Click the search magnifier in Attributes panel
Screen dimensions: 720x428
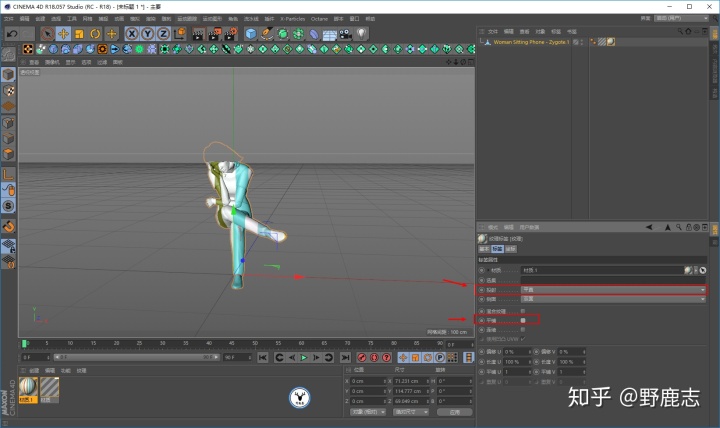click(679, 227)
